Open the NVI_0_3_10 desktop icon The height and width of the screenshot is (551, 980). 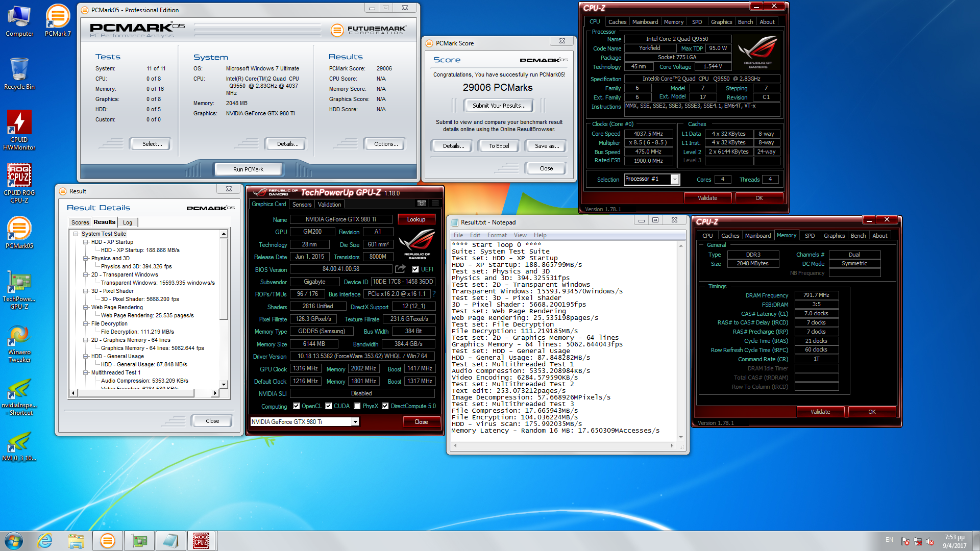(19, 446)
